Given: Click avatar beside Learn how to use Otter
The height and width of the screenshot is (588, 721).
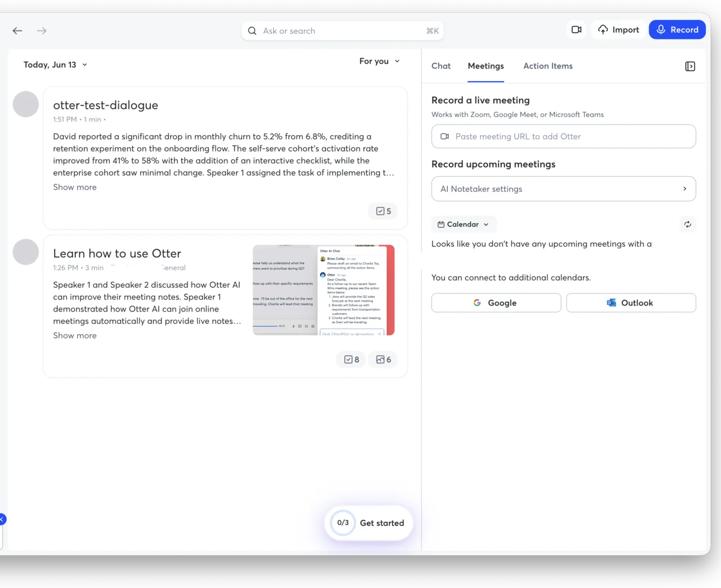Looking at the screenshot, I should click(x=26, y=252).
